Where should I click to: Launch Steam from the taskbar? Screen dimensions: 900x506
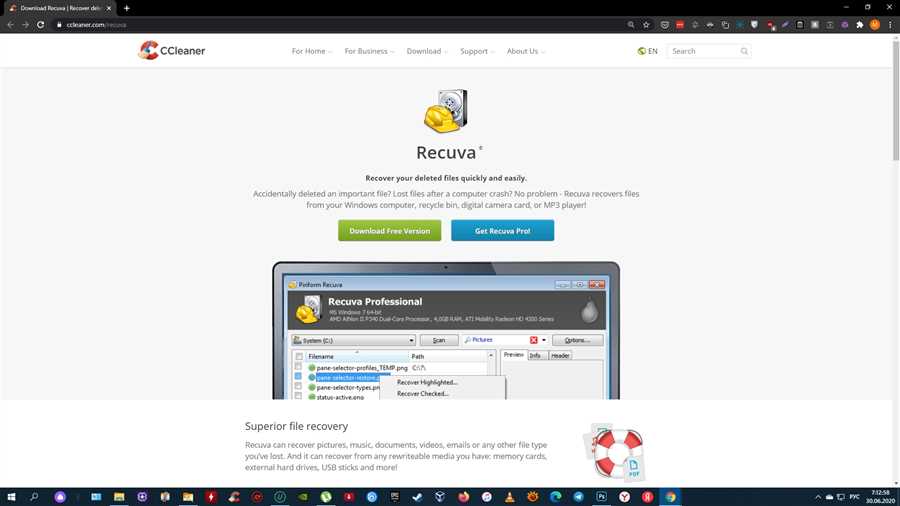(x=417, y=497)
